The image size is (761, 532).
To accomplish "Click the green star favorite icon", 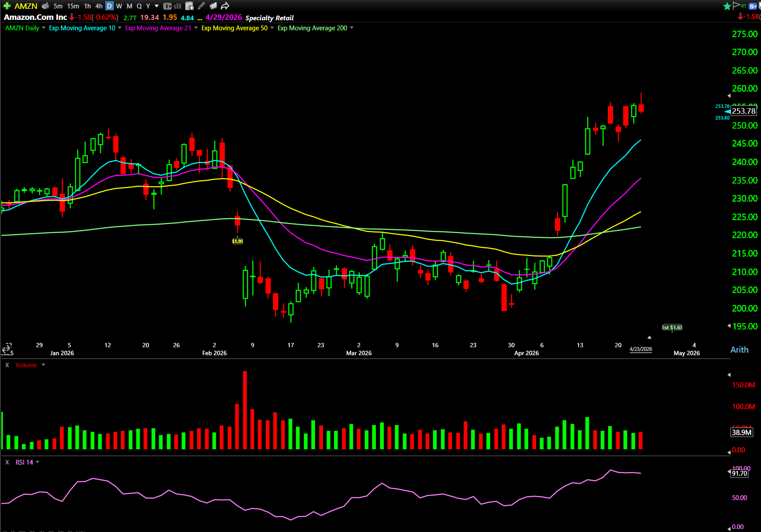I will (727, 6).
